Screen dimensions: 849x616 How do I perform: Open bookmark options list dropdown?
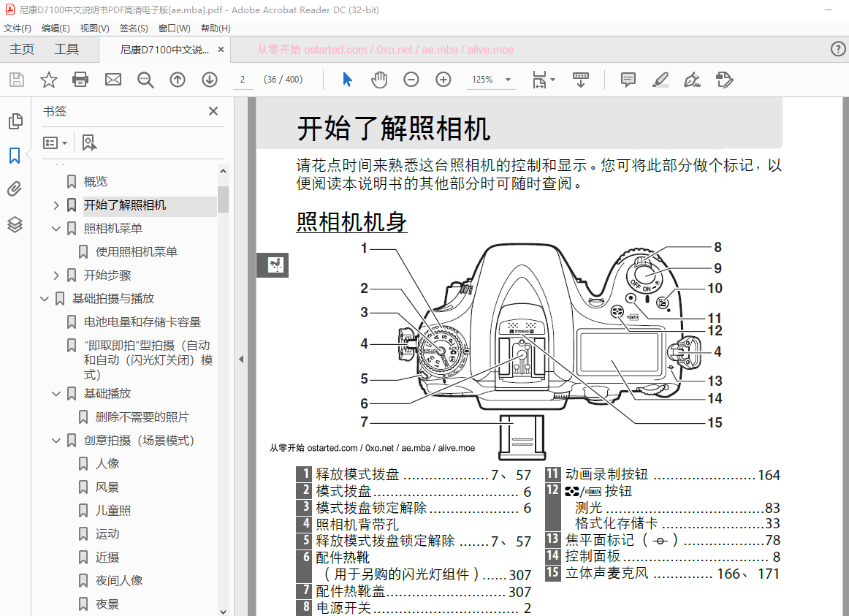55,143
